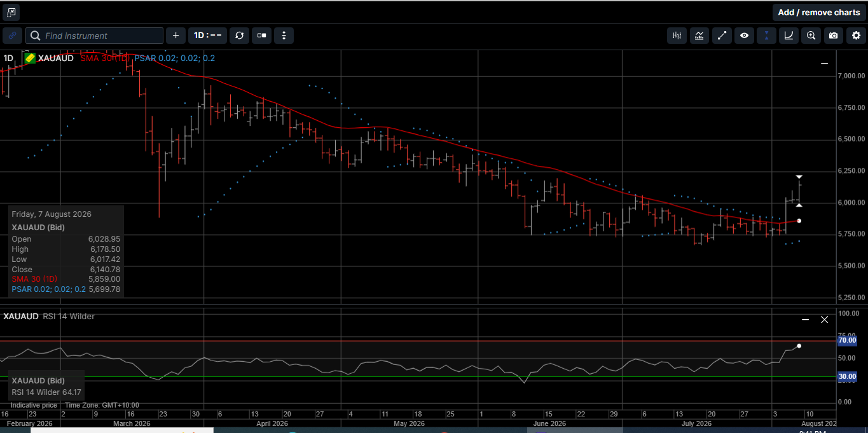The image size is (868, 433).
Task: Click the 70.00 overbought level marker
Action: tap(846, 341)
